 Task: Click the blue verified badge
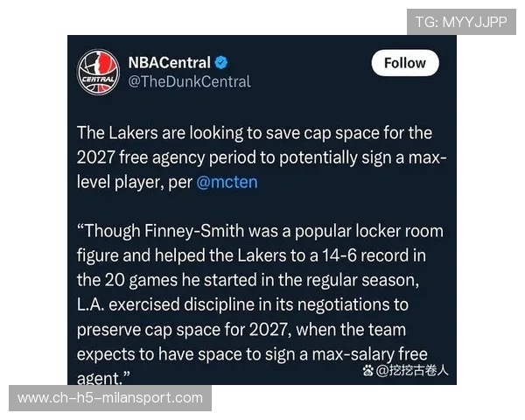[x=223, y=63]
